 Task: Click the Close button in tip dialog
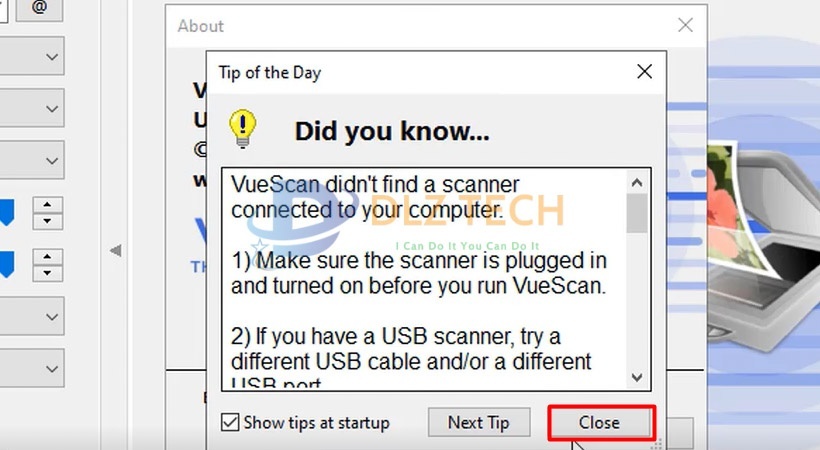coord(601,422)
